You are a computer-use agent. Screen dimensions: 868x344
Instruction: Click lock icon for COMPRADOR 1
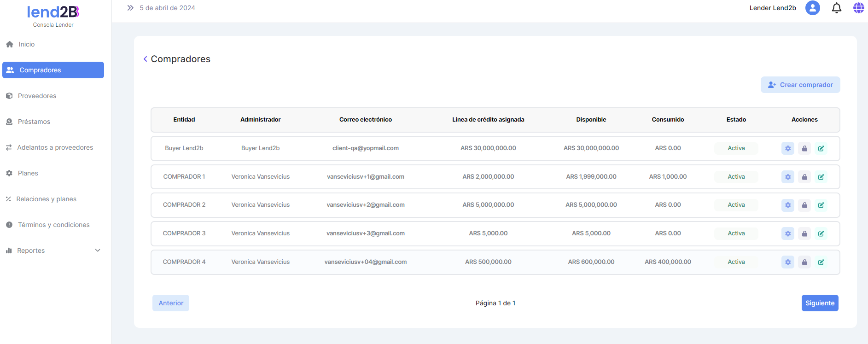click(804, 177)
